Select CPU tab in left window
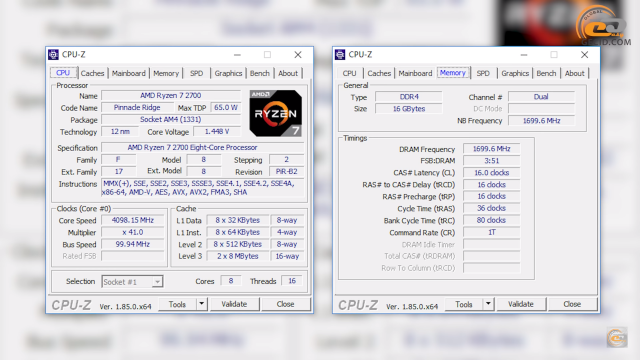The width and height of the screenshot is (640, 360). (x=63, y=73)
